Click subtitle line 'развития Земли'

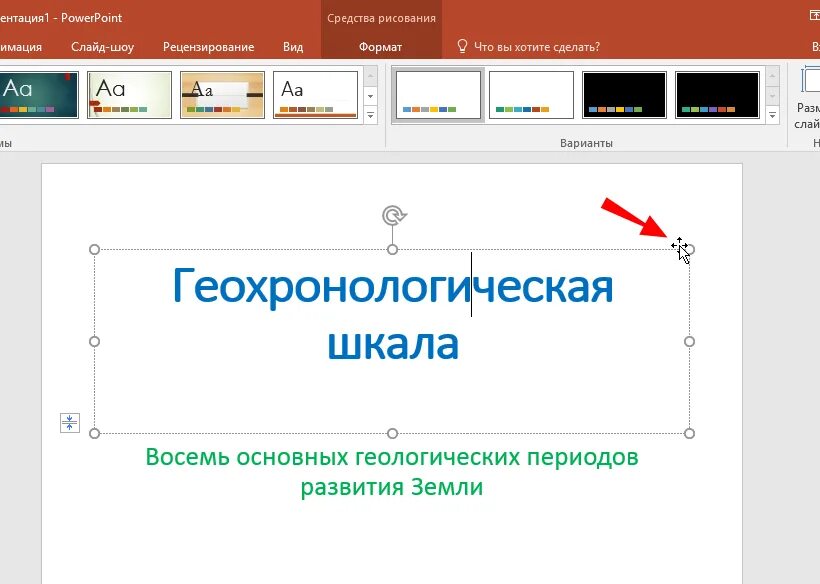392,487
